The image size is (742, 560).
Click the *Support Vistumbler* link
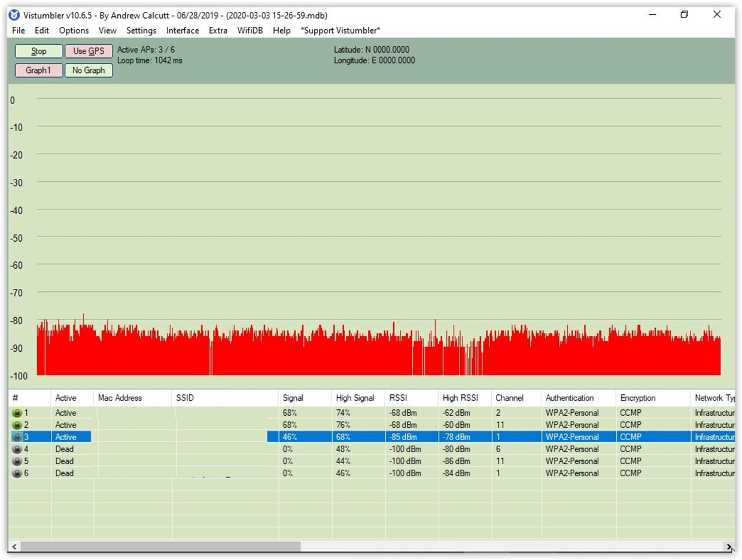[340, 31]
